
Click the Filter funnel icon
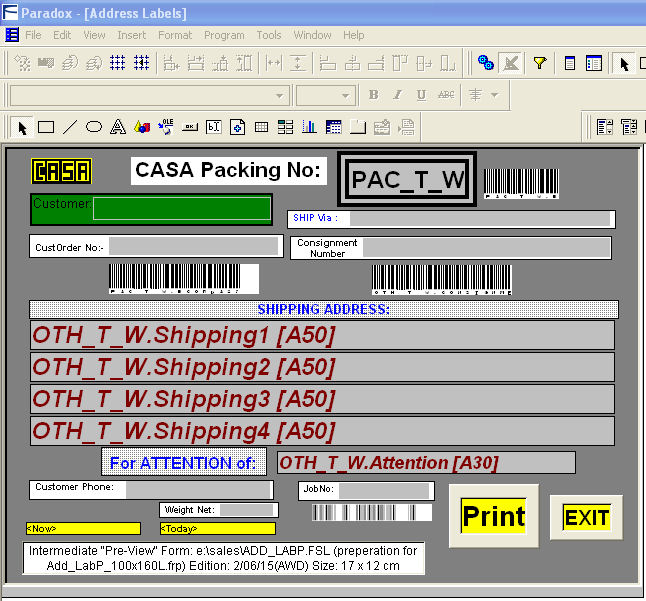tap(540, 63)
